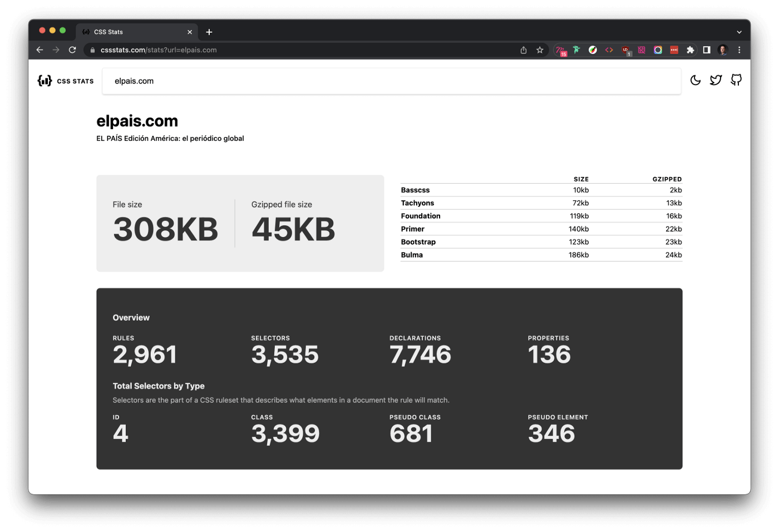Open the CSS Stats GitHub repository icon
Viewport: 779px width, 532px height.
click(x=736, y=80)
